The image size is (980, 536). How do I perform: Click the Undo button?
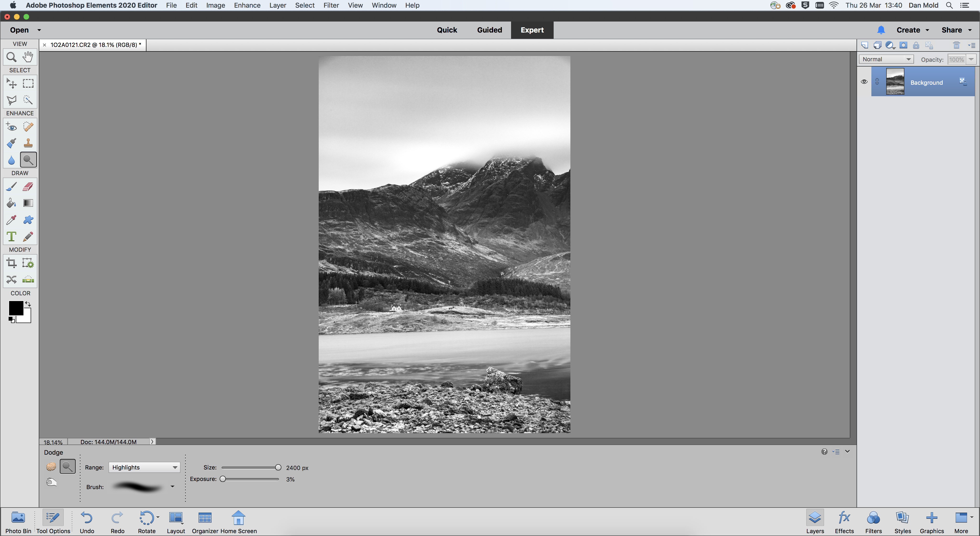click(x=87, y=522)
